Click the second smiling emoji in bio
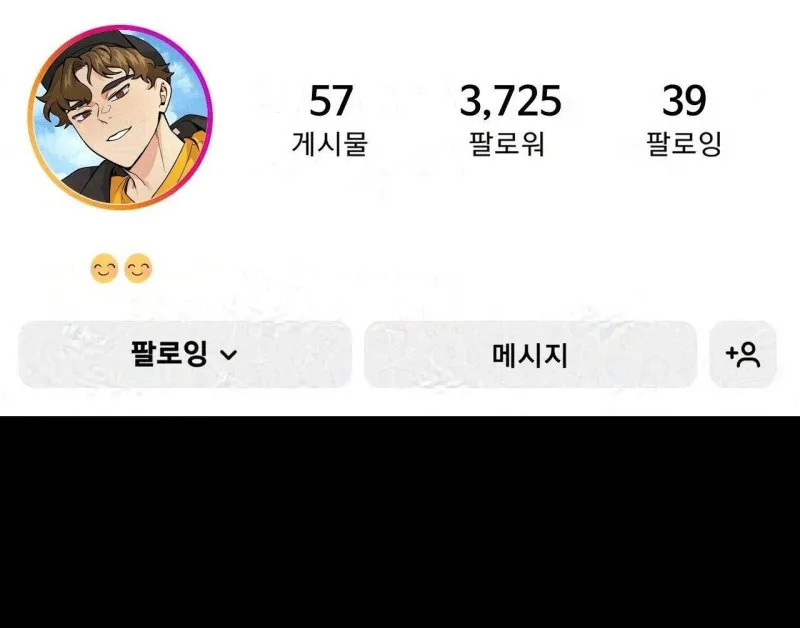The width and height of the screenshot is (800, 628). [x=138, y=268]
